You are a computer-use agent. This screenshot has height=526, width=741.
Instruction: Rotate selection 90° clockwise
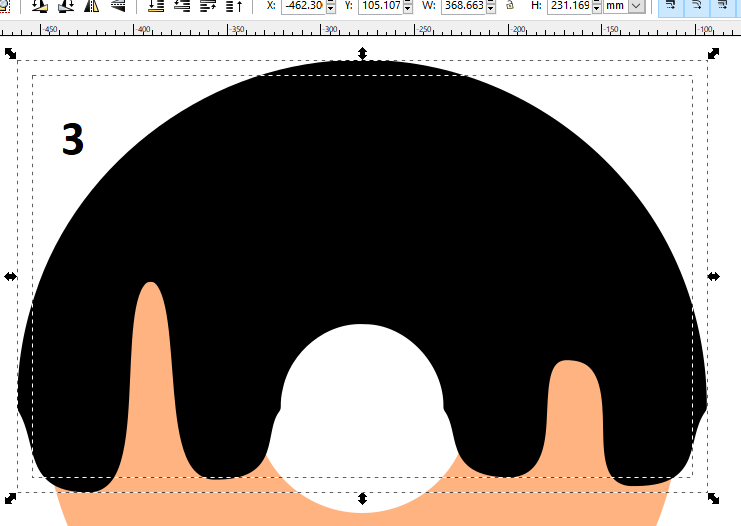(x=66, y=5)
